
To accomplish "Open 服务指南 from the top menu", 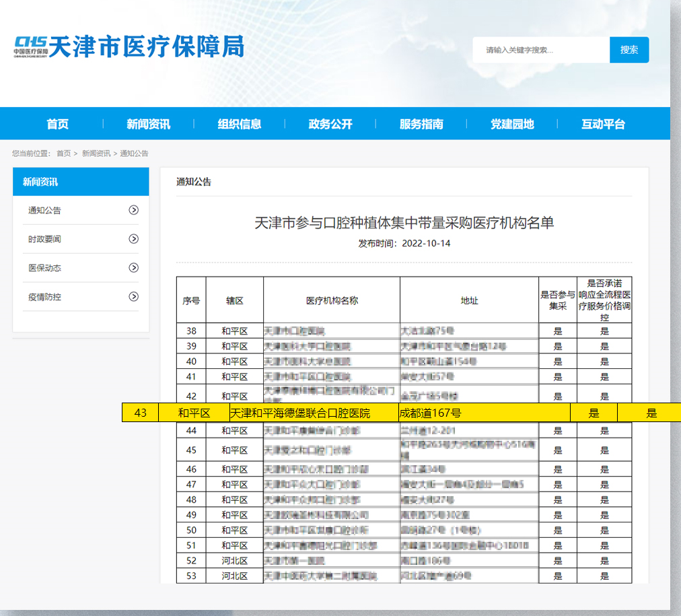I will tap(421, 124).
